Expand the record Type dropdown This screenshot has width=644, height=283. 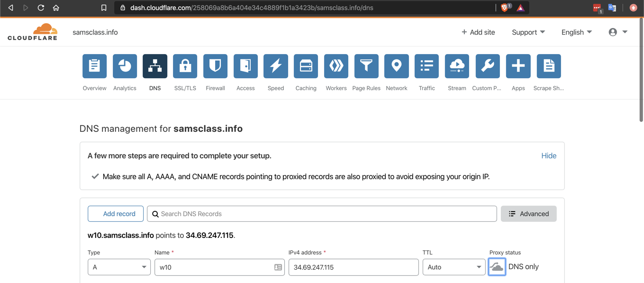click(119, 267)
